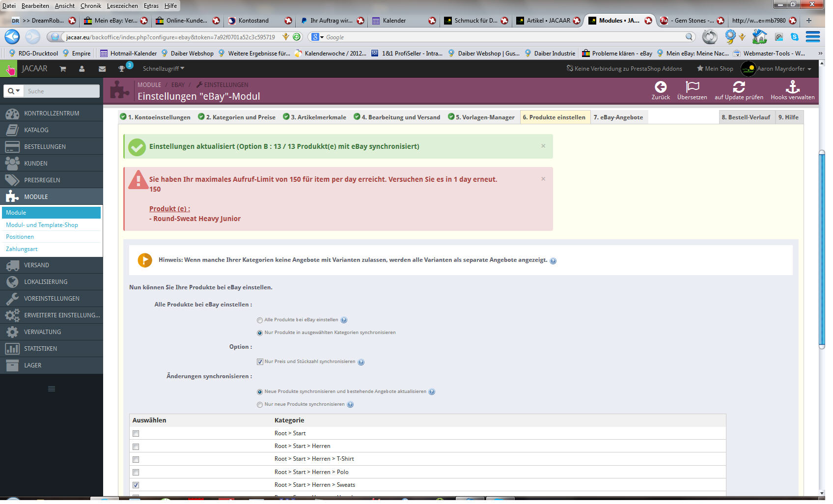Open Preisregeln in the sidebar
Screen dimensions: 833x504
tap(52, 180)
